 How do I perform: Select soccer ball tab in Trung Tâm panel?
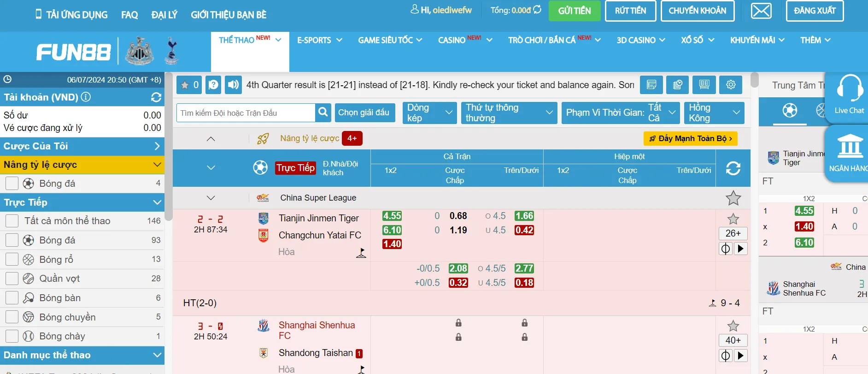(790, 111)
